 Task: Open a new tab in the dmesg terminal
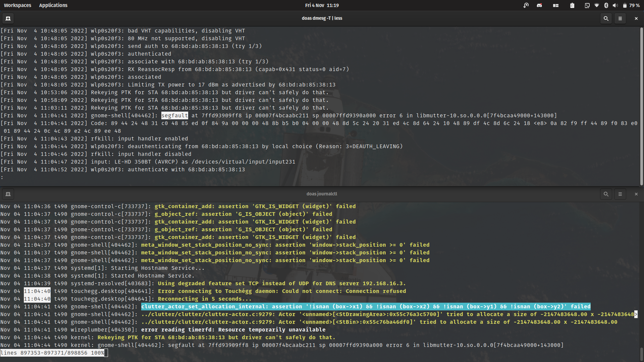pos(8,18)
